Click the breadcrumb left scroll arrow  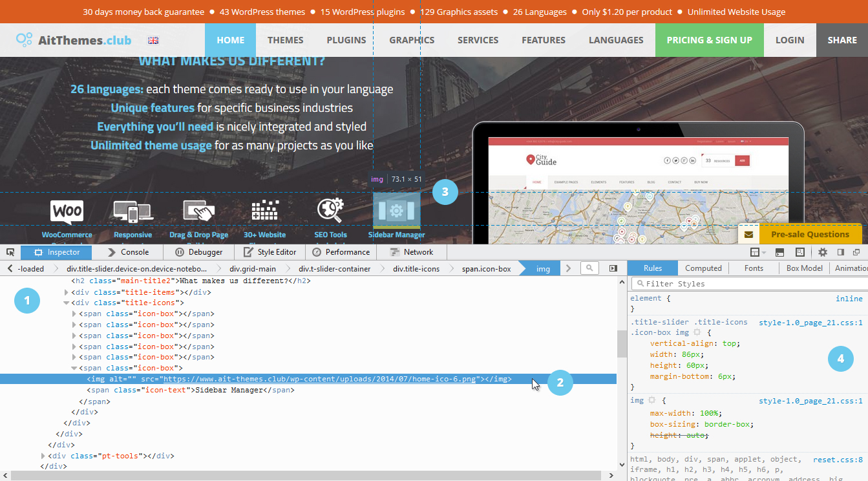tap(10, 268)
